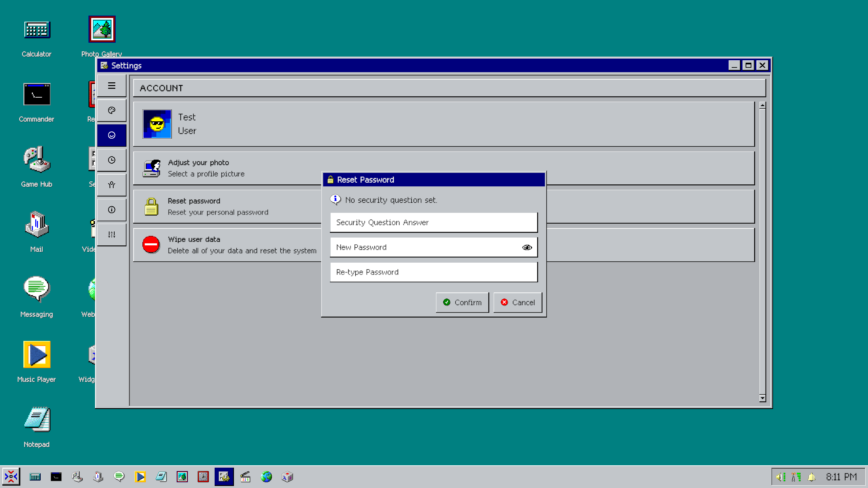Focus the Security Question Answer field
868x488 pixels.
click(433, 222)
